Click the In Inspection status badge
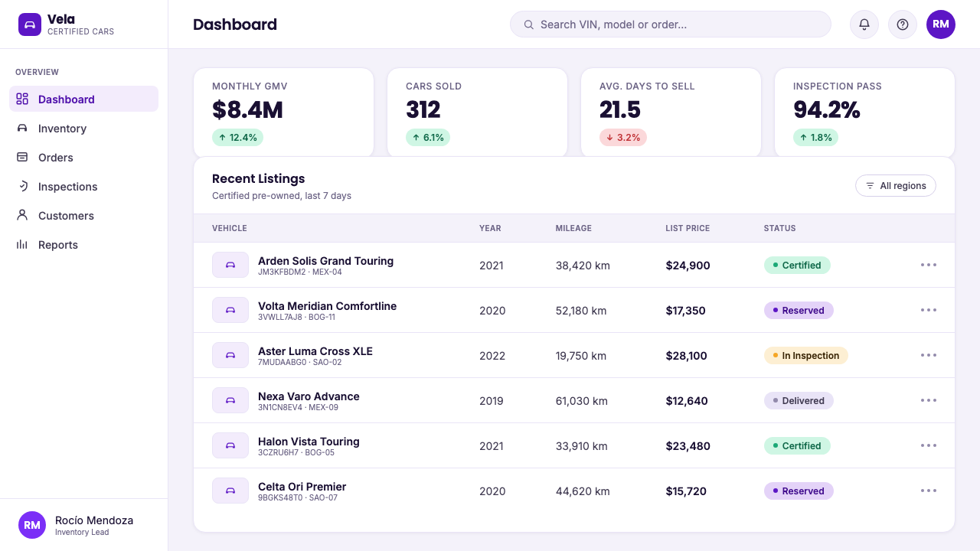Screen dimensions: 980x551 pyautogui.click(x=805, y=355)
